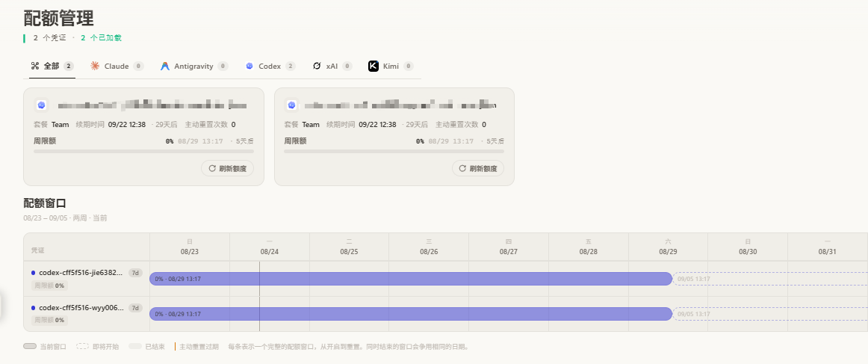
Task: Click 续期时间 09/22 12:38 on first card
Action: pyautogui.click(x=111, y=125)
